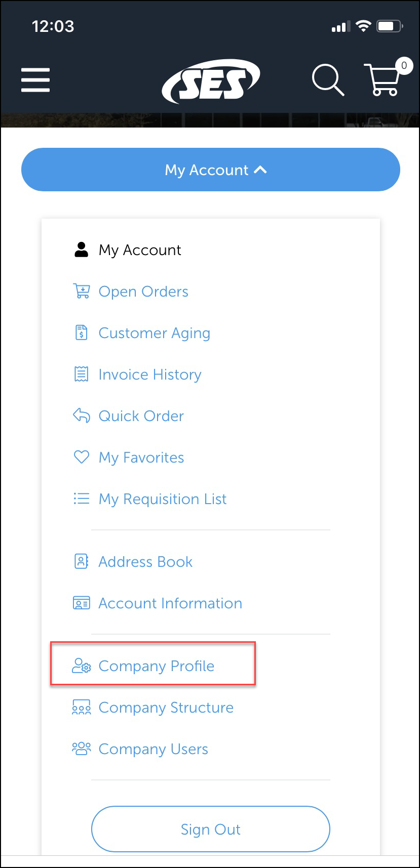The width and height of the screenshot is (420, 868).
Task: Click the Invoice History receipt icon
Action: pos(81,374)
